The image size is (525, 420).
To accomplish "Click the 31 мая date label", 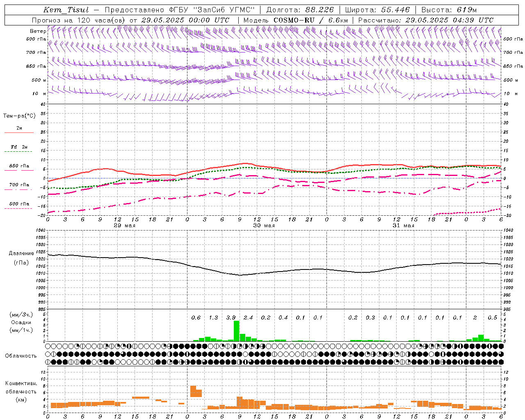I will 403,226.
